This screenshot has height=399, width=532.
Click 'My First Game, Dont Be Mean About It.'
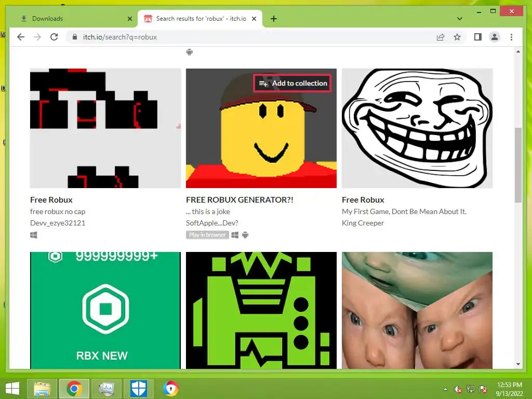pyautogui.click(x=404, y=211)
